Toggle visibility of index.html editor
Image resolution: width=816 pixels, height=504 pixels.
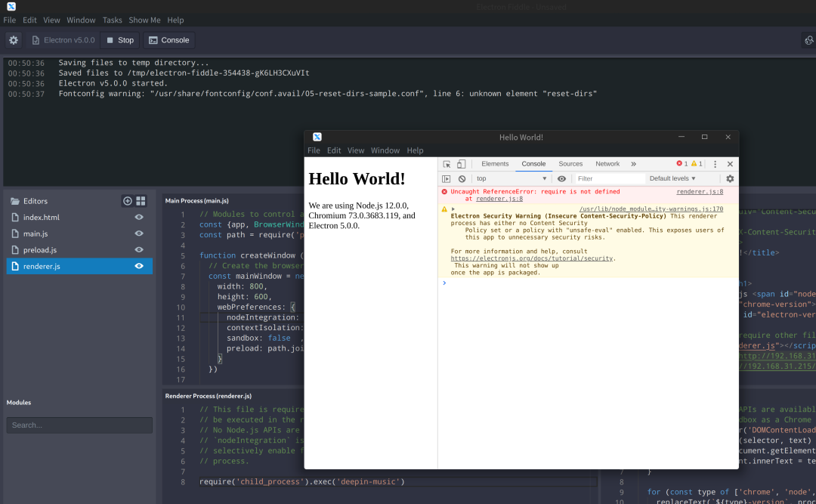[139, 217]
